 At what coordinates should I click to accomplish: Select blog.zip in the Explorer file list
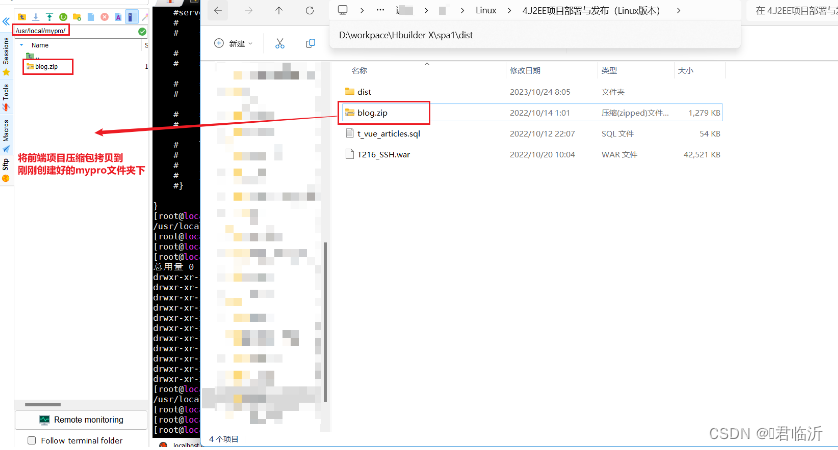[x=373, y=113]
